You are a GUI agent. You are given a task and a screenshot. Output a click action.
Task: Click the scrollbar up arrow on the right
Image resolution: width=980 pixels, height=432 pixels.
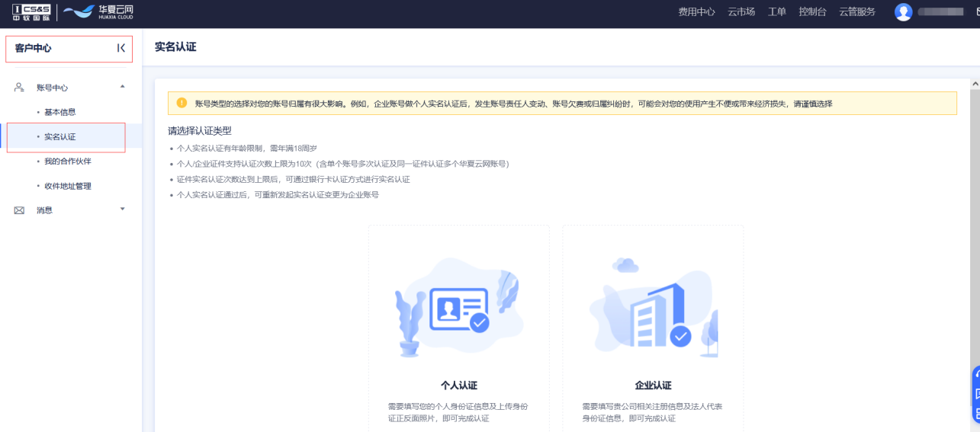[x=975, y=83]
